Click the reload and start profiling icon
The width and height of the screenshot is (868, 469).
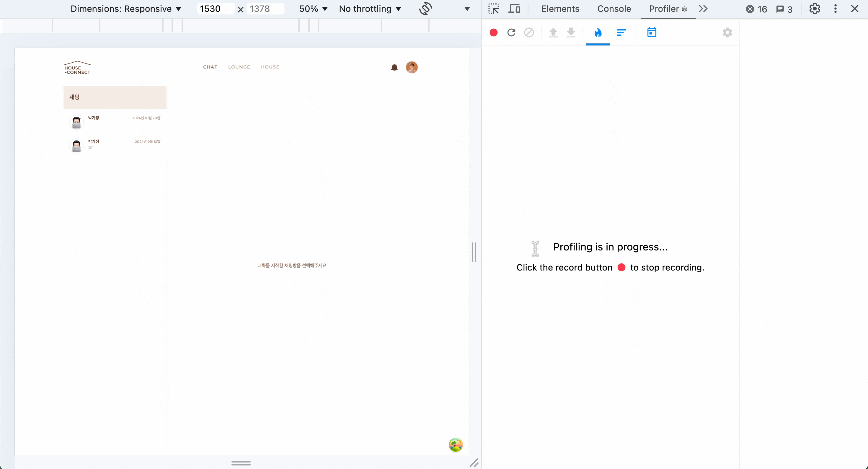tap(511, 33)
